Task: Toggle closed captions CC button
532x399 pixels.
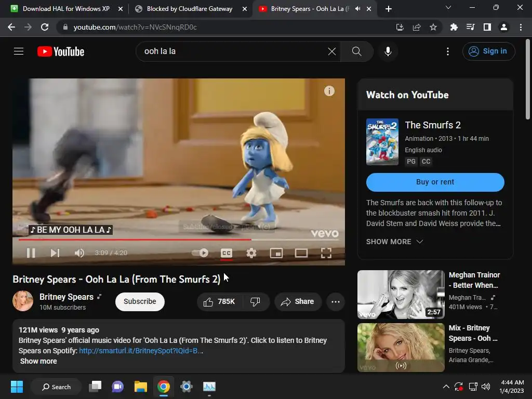Action: 227,253
